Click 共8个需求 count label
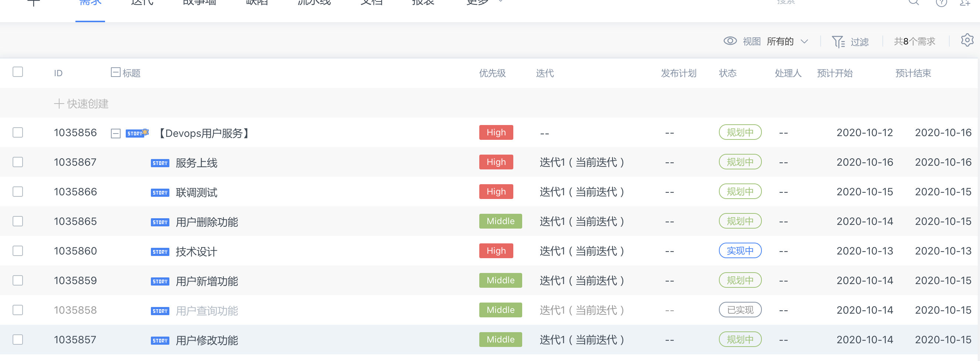This screenshot has width=980, height=361. point(915,41)
